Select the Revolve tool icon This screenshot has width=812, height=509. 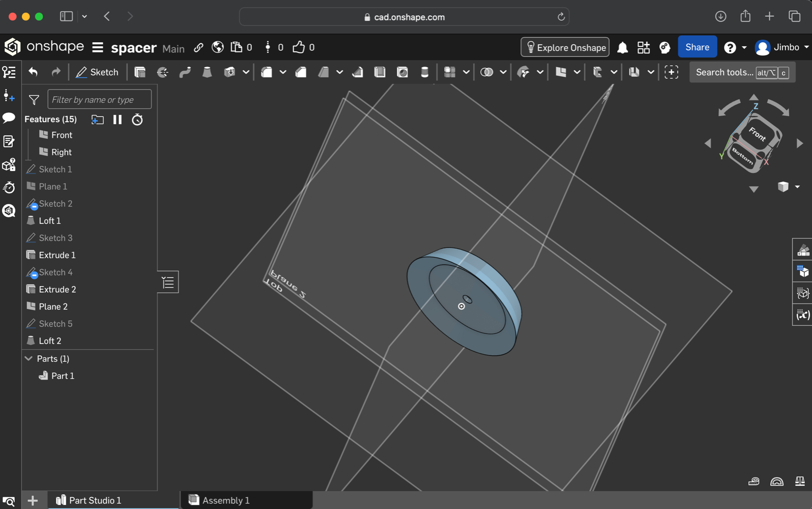pyautogui.click(x=163, y=72)
